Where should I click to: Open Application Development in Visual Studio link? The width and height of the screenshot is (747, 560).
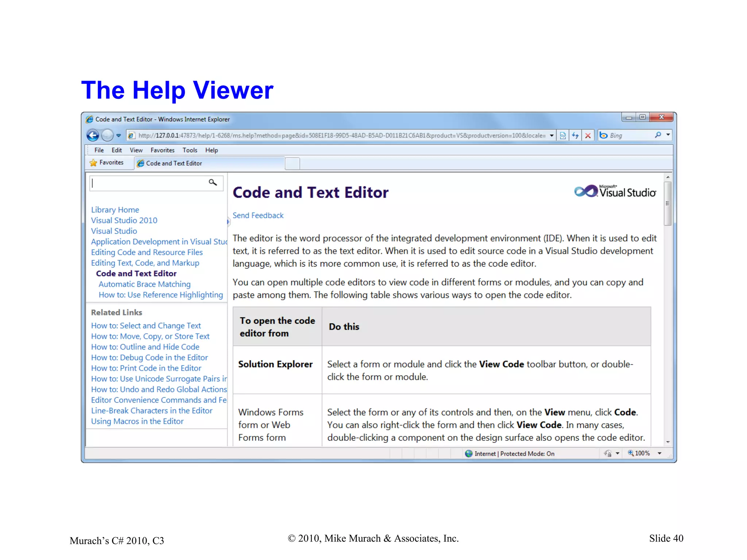(159, 242)
